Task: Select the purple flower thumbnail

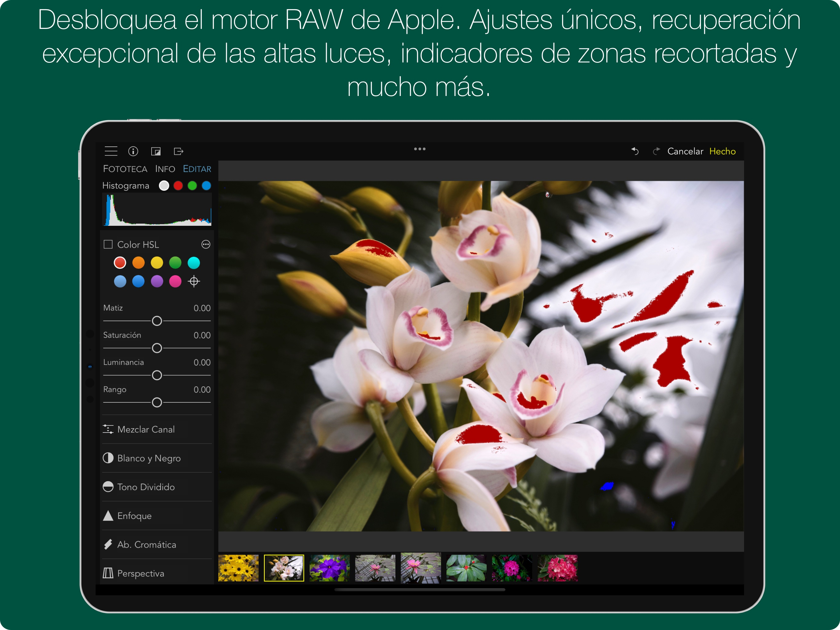Action: pyautogui.click(x=329, y=568)
